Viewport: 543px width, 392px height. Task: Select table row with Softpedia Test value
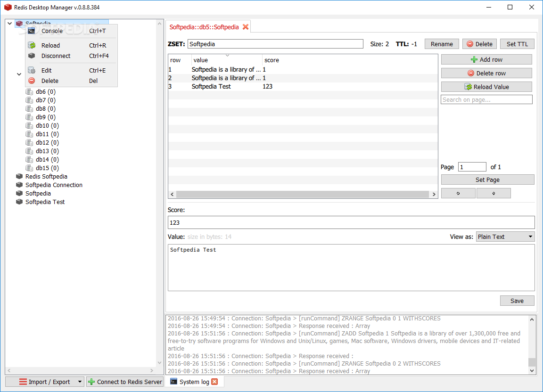[303, 87]
